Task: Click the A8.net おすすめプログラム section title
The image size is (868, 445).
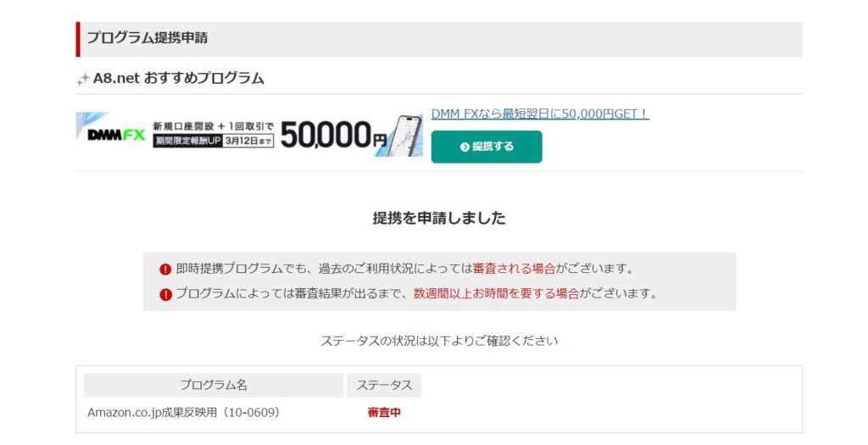Action: click(x=179, y=79)
